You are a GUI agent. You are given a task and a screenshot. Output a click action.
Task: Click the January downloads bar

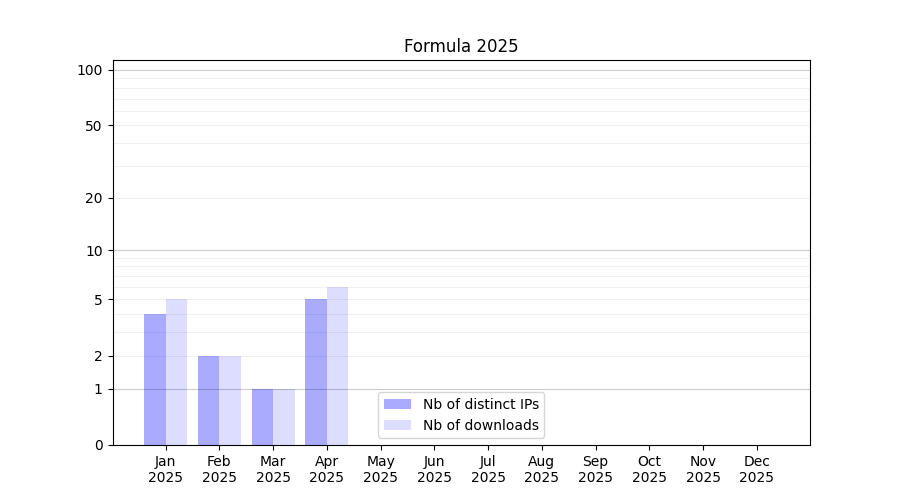coord(176,372)
